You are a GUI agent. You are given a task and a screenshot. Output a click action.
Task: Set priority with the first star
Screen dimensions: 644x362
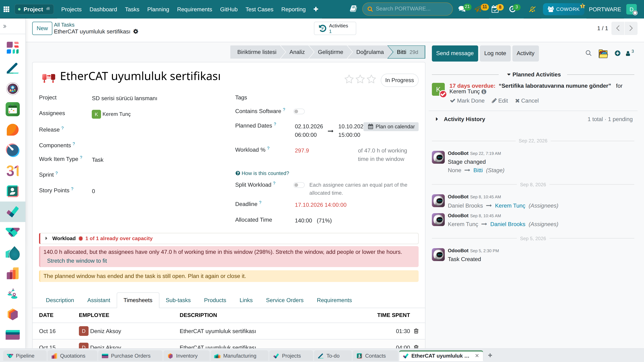pyautogui.click(x=349, y=80)
